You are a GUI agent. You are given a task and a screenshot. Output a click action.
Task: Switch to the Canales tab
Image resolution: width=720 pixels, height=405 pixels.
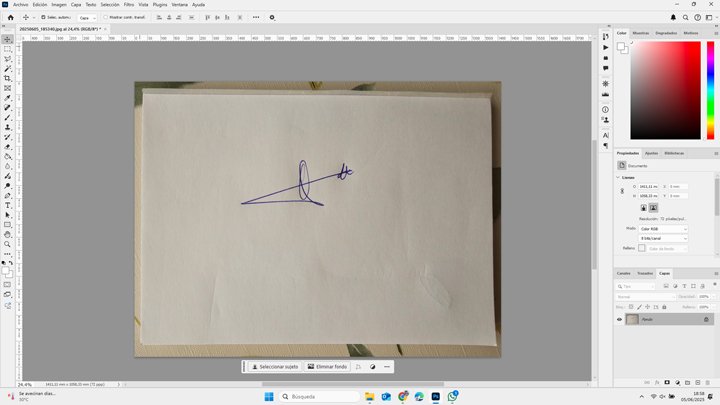[x=623, y=273]
